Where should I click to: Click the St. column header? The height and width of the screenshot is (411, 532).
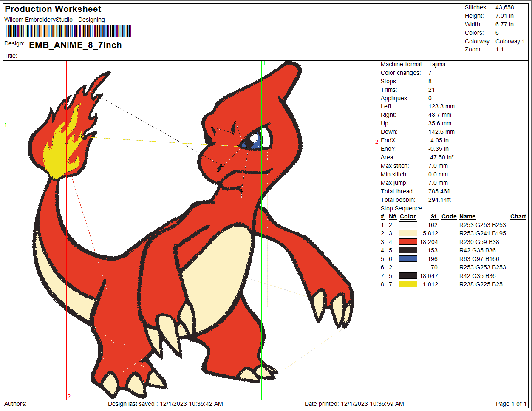[434, 216]
